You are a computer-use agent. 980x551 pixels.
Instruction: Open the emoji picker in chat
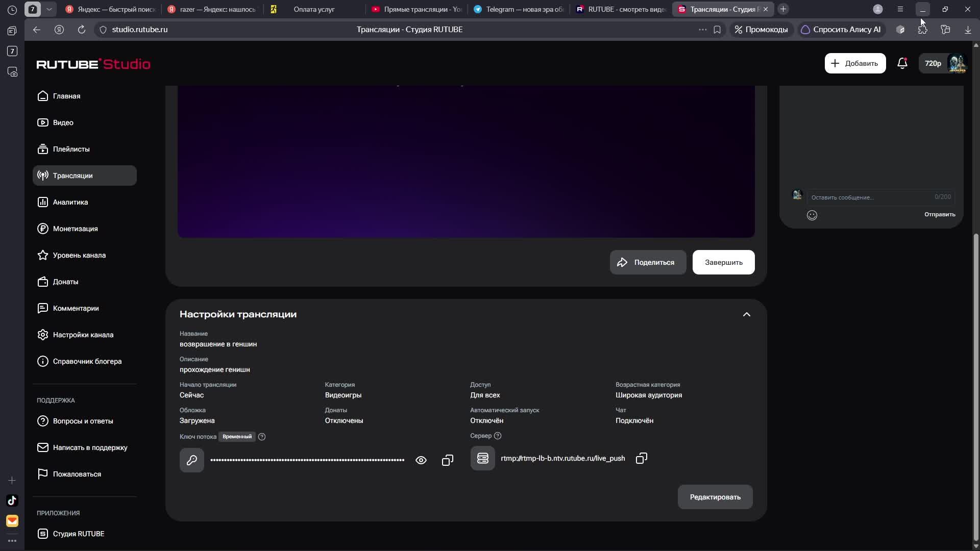point(812,215)
